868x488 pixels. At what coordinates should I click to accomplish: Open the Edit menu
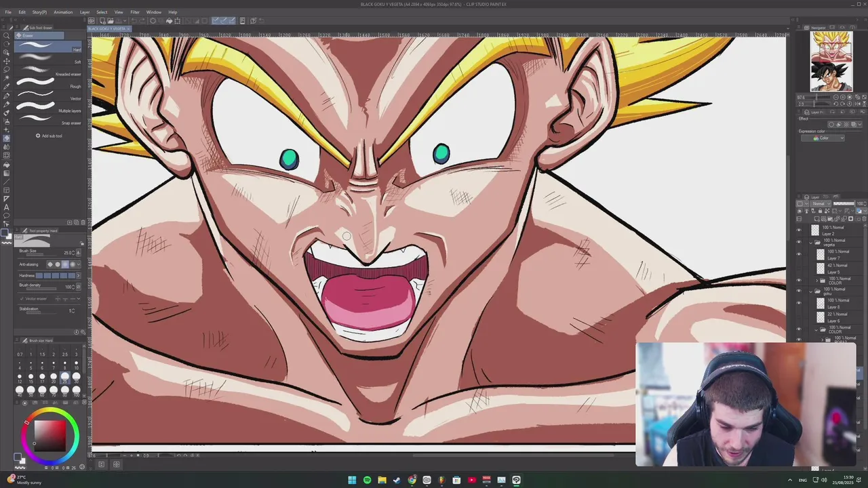22,12
